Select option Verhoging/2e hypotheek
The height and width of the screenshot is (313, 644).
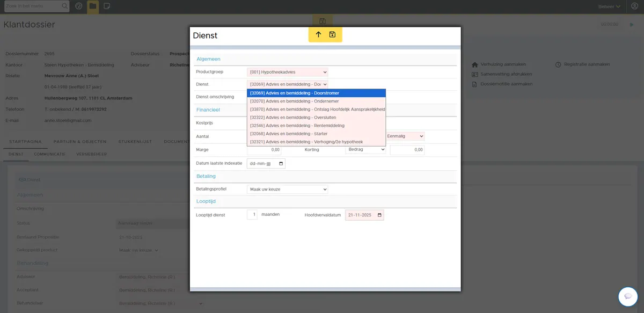click(x=316, y=142)
